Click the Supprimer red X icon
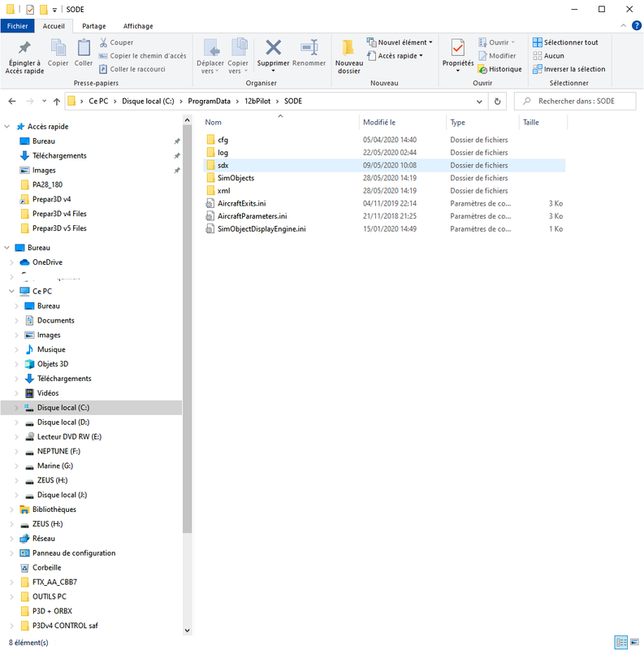The image size is (644, 650). [x=273, y=48]
